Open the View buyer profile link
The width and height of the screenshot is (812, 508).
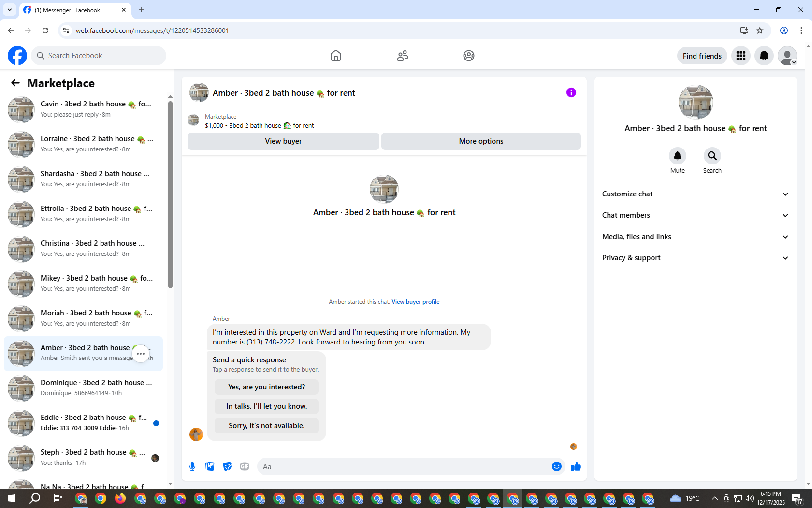point(415,302)
